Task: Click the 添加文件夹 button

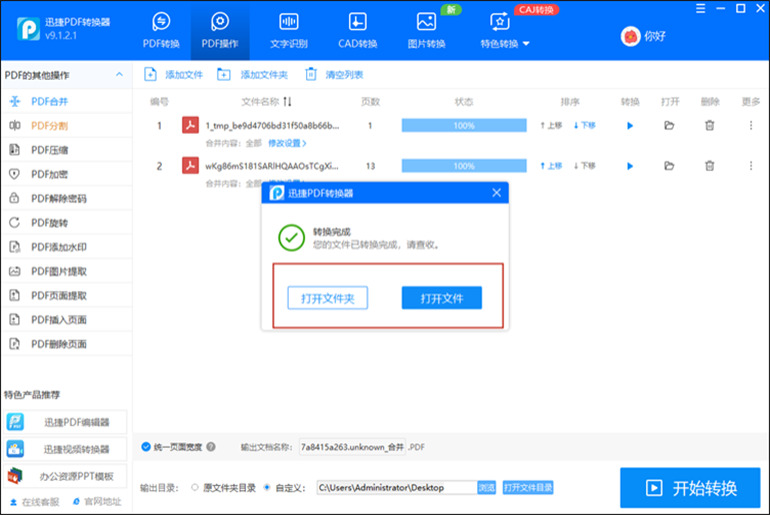Action: (252, 75)
